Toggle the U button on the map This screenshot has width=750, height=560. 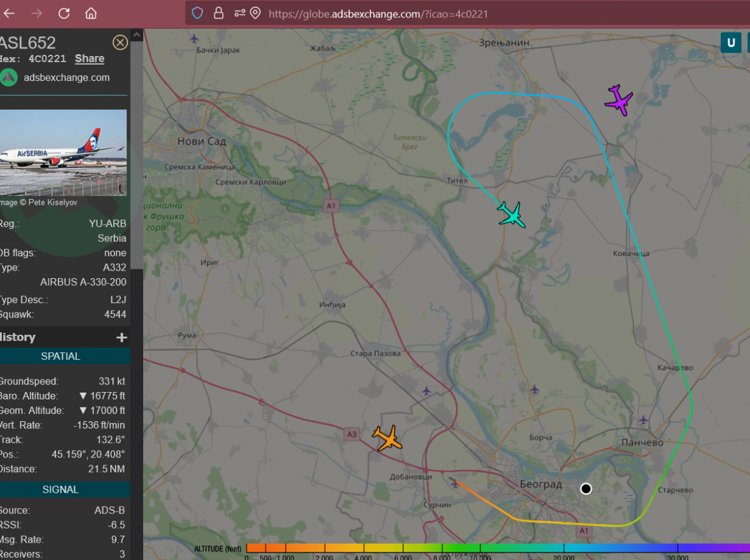(x=731, y=42)
